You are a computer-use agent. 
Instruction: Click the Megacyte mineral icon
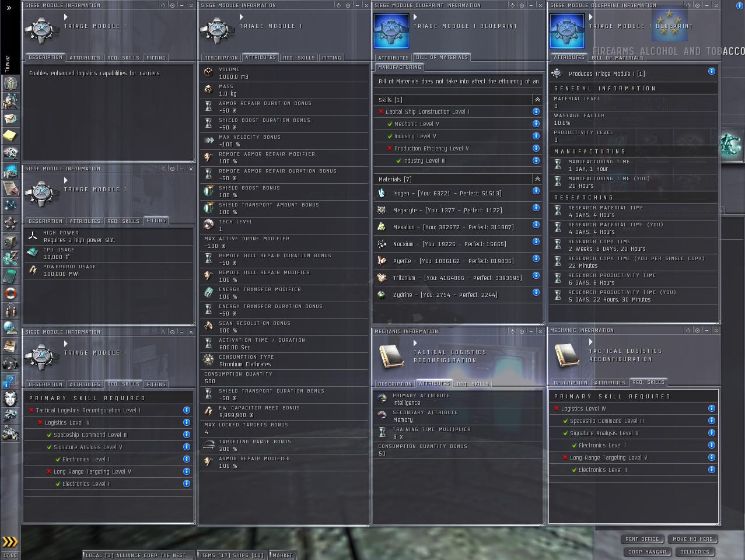(x=382, y=210)
